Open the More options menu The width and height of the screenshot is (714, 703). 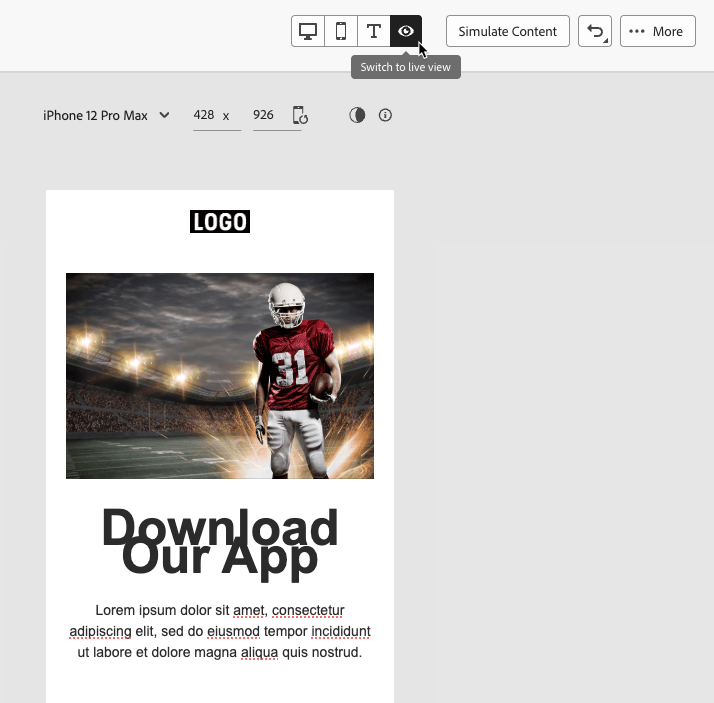658,31
